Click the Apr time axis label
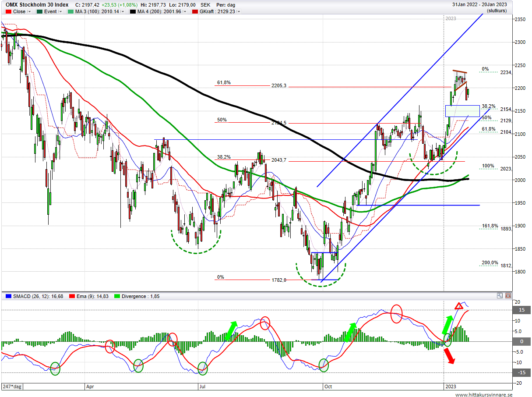The width and height of the screenshot is (532, 397). 90,387
